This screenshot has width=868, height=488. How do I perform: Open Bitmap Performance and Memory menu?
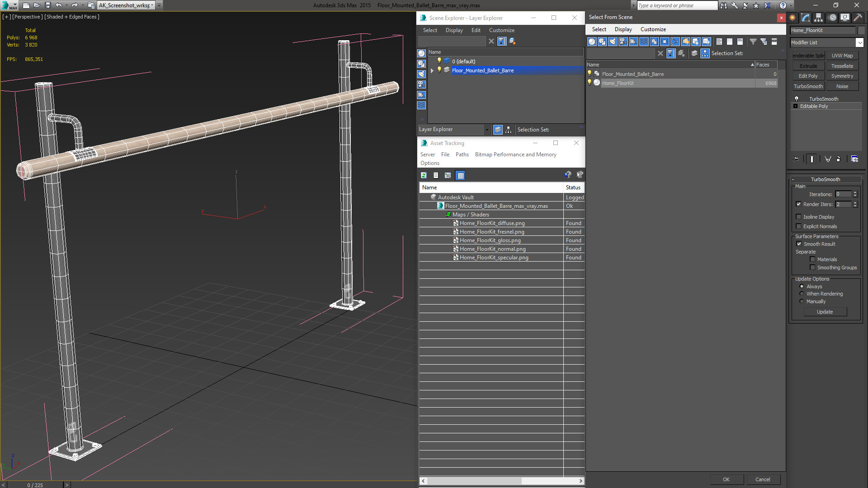point(515,155)
